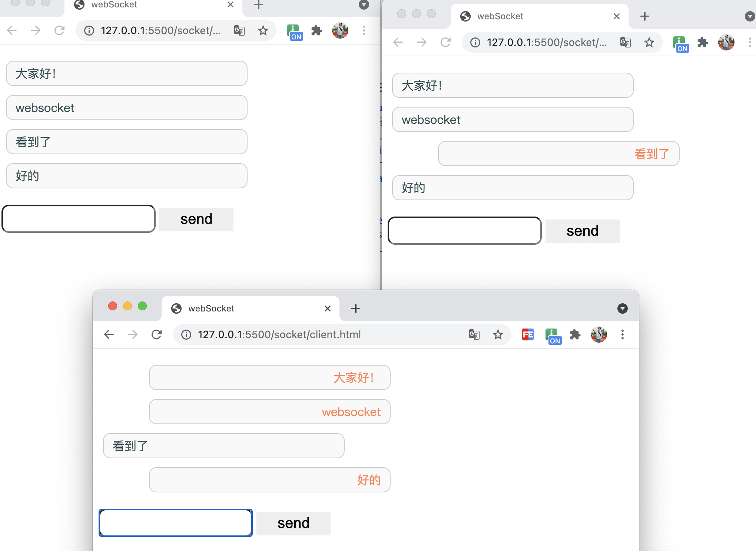Bookmark star in top-right window
The height and width of the screenshot is (551, 756).
pyautogui.click(x=649, y=42)
